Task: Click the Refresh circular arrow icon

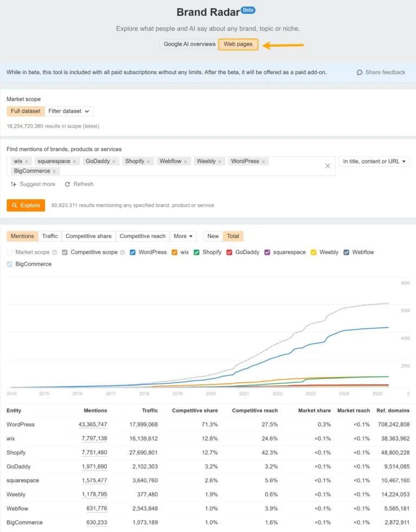Action: click(x=67, y=184)
